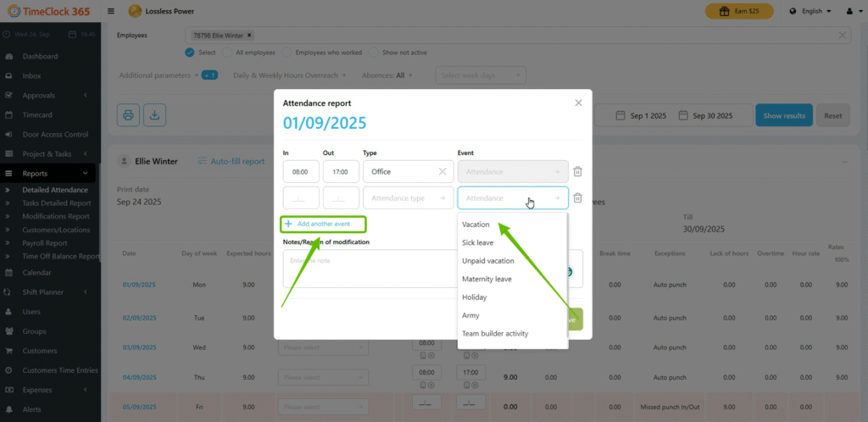
Task: Select the 'All employees' radio option
Action: pyautogui.click(x=230, y=53)
